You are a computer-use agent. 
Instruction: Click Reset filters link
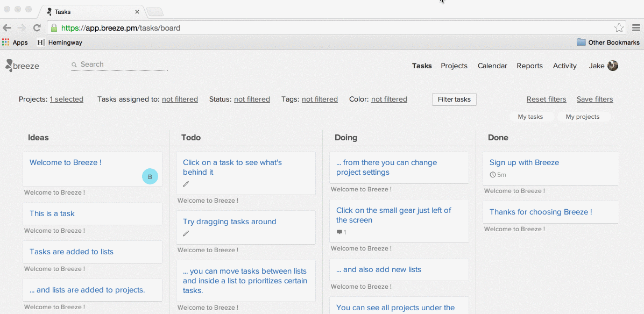click(x=546, y=99)
